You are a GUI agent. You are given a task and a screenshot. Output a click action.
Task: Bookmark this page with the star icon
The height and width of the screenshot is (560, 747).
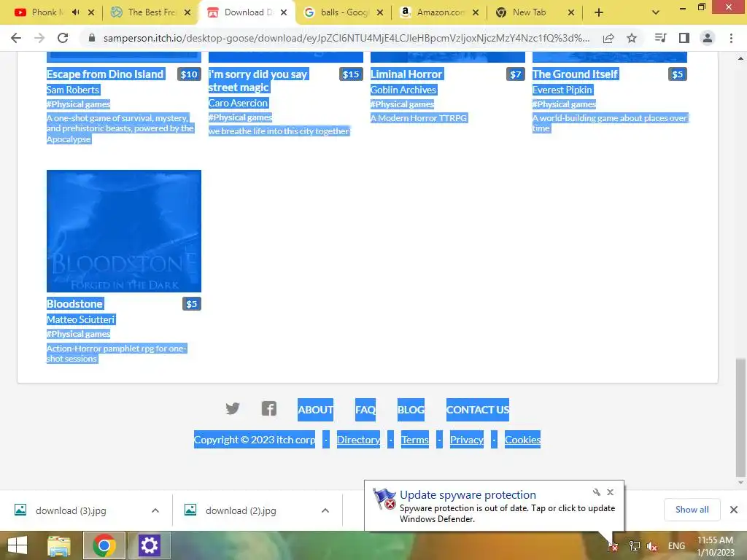632,38
